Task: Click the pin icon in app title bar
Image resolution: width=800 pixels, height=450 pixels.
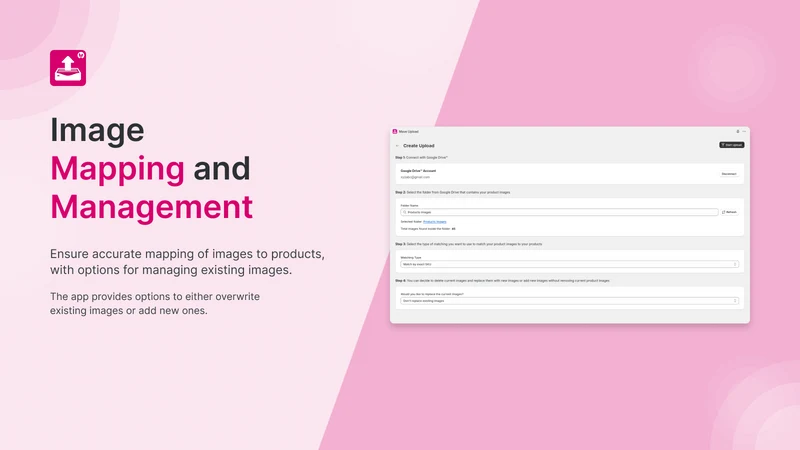Action: click(738, 132)
